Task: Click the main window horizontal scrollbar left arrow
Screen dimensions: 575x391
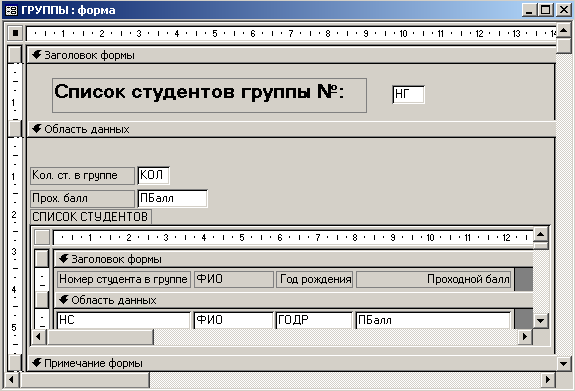Action: (11, 380)
